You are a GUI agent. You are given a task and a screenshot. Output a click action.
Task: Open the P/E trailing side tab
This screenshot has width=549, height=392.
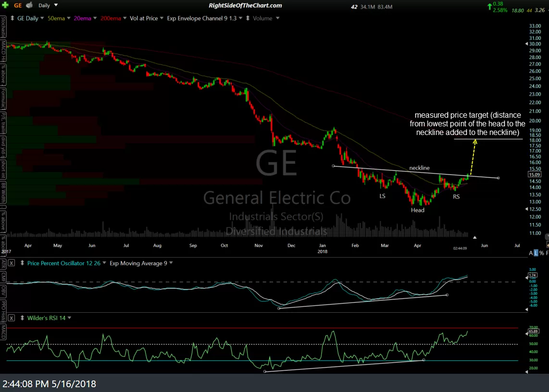[x=3, y=123]
